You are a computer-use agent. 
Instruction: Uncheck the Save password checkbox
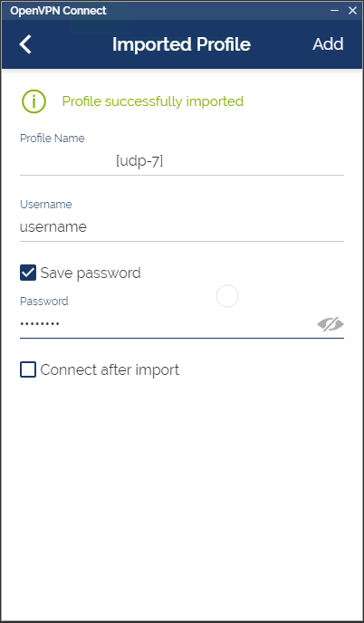[28, 273]
